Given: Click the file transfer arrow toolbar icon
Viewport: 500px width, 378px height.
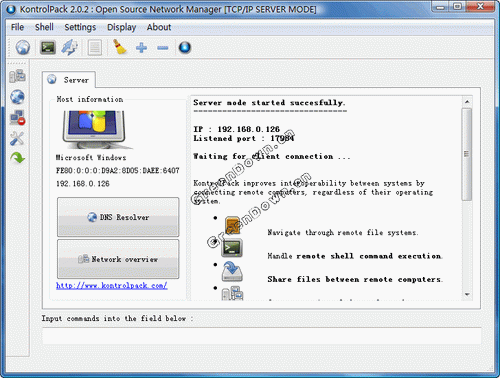Looking at the screenshot, I should (70, 48).
